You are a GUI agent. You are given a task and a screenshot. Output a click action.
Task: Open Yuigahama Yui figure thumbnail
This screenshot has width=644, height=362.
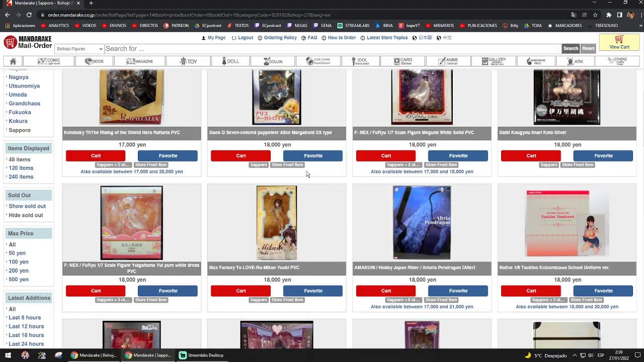coord(132,223)
